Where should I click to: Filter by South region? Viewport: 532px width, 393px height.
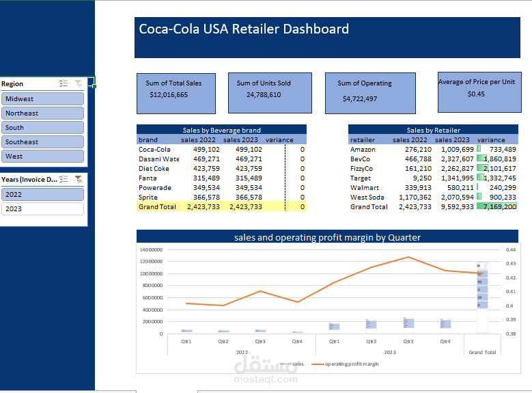point(43,127)
